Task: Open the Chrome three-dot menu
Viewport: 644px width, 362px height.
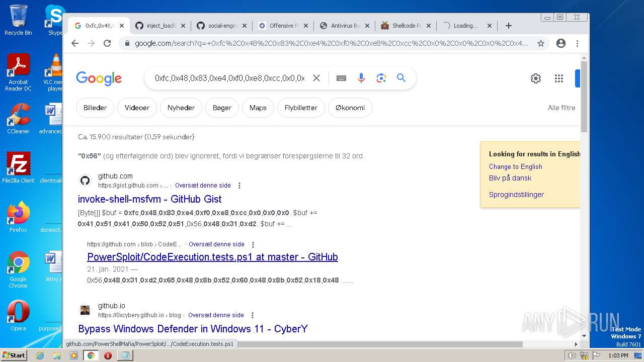Action: pyautogui.click(x=578, y=43)
